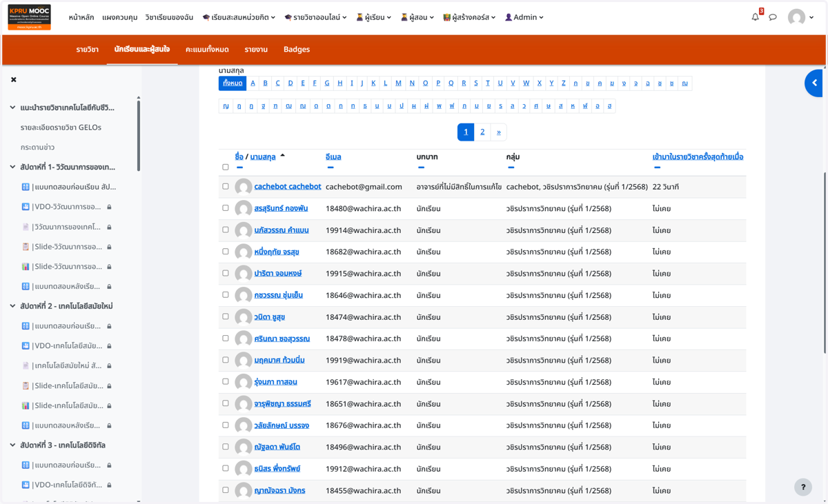The image size is (828, 504).
Task: Hide the อีเมล column using its minus icon
Action: click(x=331, y=168)
